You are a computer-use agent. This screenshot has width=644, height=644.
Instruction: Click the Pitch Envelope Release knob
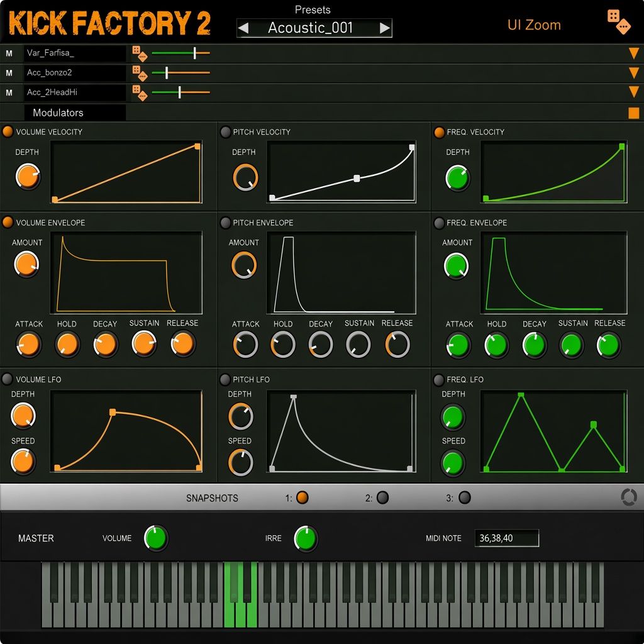point(397,344)
